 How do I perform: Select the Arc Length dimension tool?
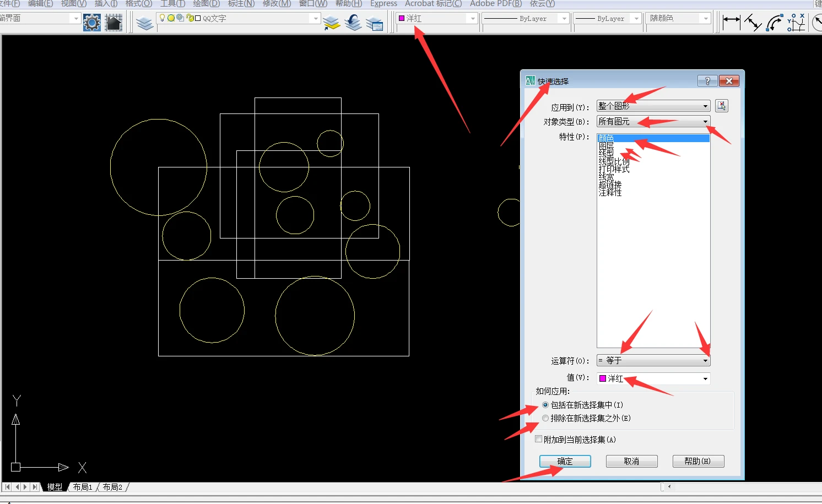(774, 22)
